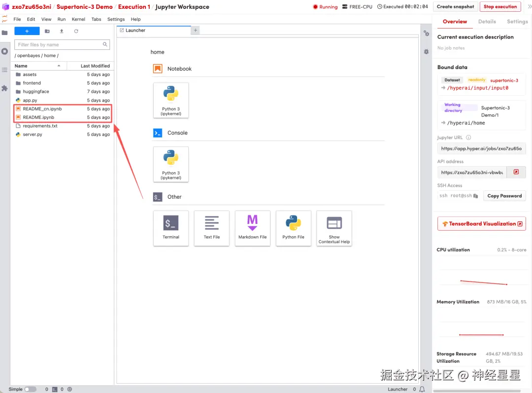Switch to right panel Settings tab
The image size is (532, 393).
[x=517, y=21]
